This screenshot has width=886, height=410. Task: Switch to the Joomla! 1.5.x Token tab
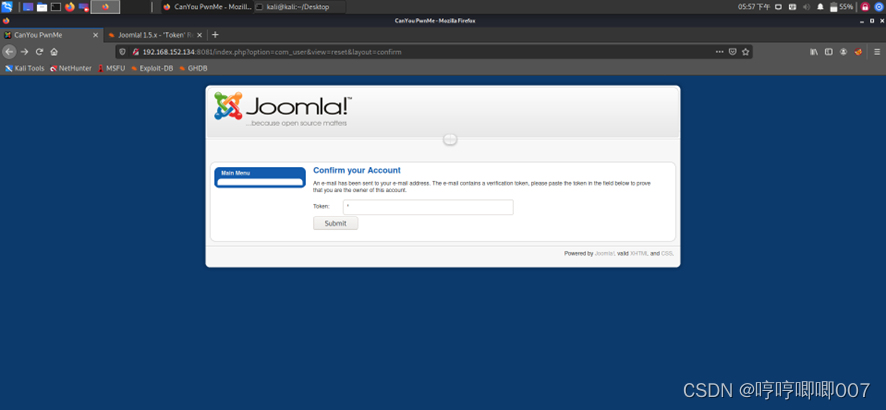point(155,35)
